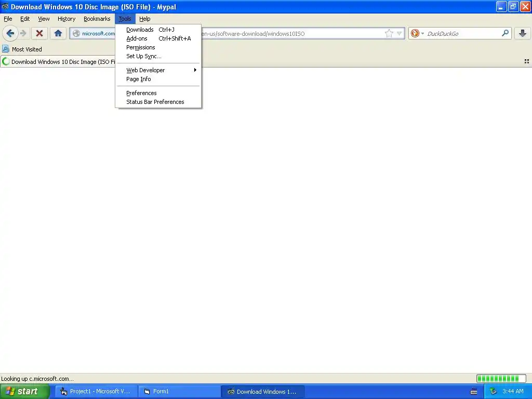Open the Home page button
The image size is (532, 399).
pyautogui.click(x=58, y=33)
